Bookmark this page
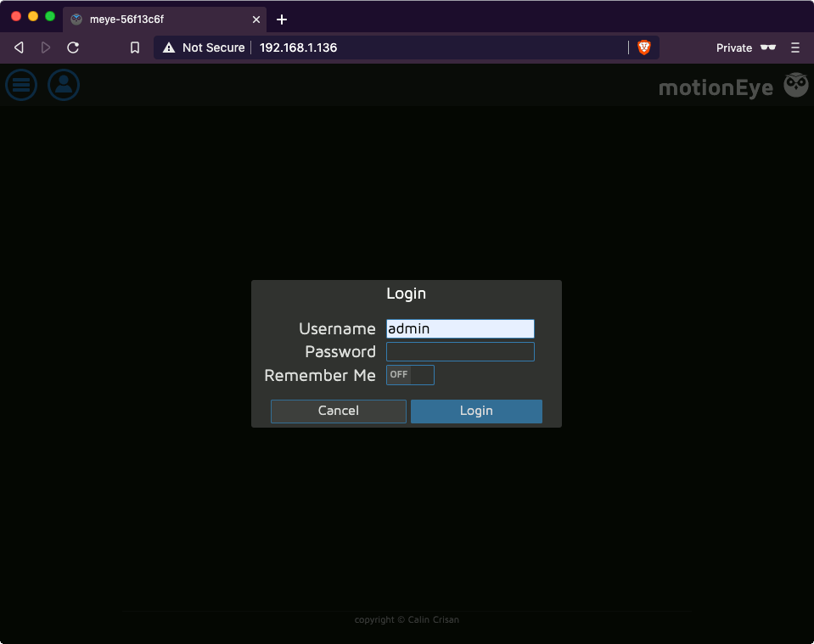Screen dimensions: 814x644 click(x=135, y=48)
